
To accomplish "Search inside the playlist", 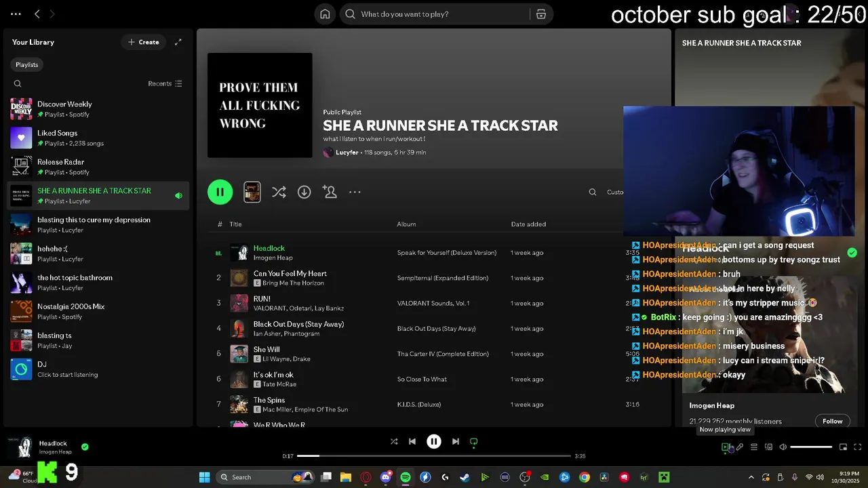I will coord(593,192).
